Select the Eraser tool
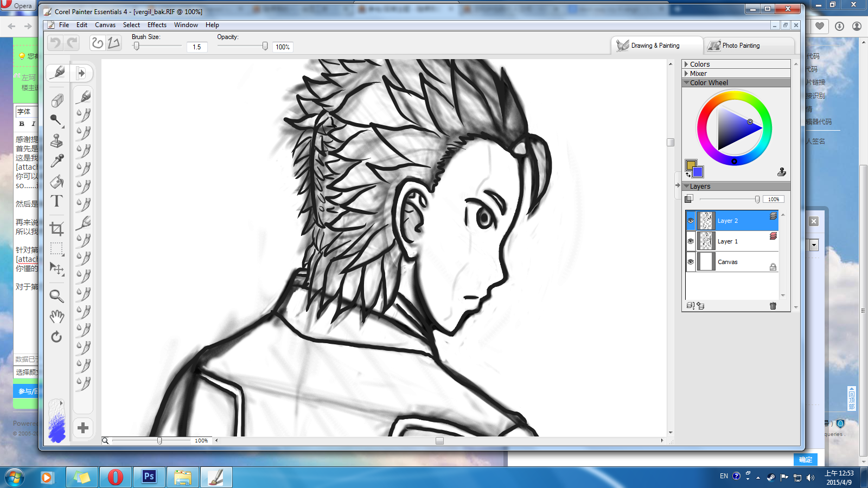The width and height of the screenshot is (868, 488). tap(57, 100)
